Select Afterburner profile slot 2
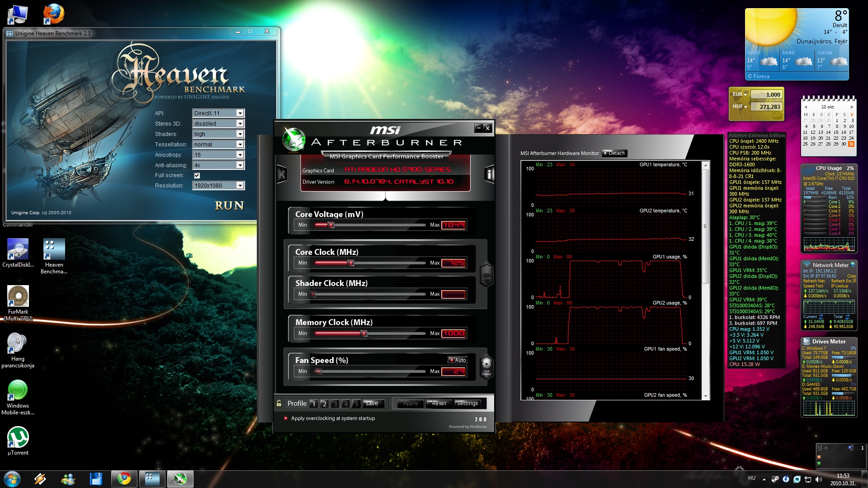The image size is (868, 488). click(324, 404)
